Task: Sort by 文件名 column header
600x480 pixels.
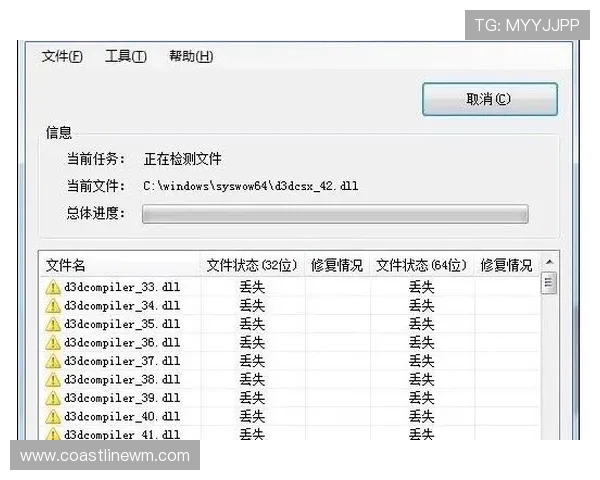Action: tap(118, 266)
